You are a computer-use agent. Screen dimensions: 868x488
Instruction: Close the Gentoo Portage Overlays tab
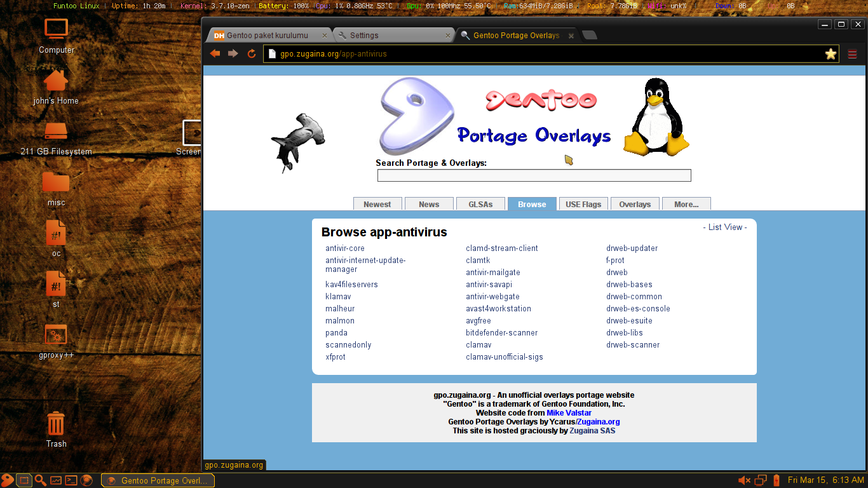pos(571,36)
